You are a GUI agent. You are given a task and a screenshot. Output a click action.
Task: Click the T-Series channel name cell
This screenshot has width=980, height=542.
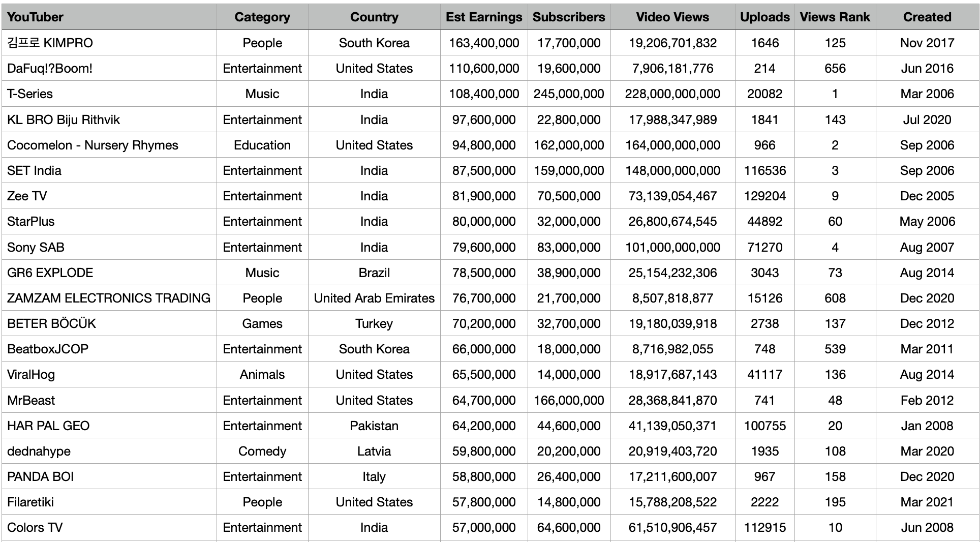(109, 94)
